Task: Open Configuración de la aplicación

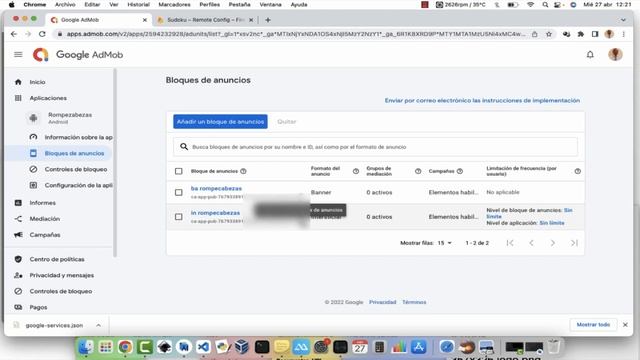Action: (78, 185)
